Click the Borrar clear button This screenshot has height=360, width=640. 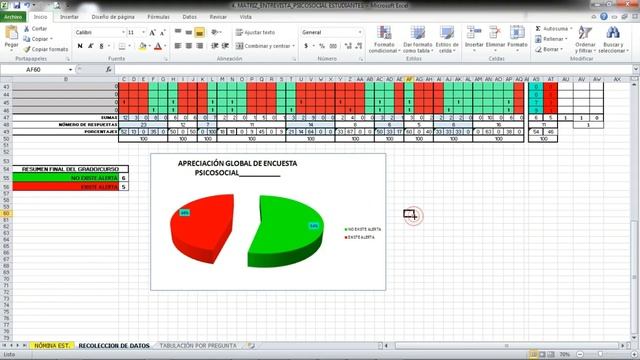[x=549, y=49]
